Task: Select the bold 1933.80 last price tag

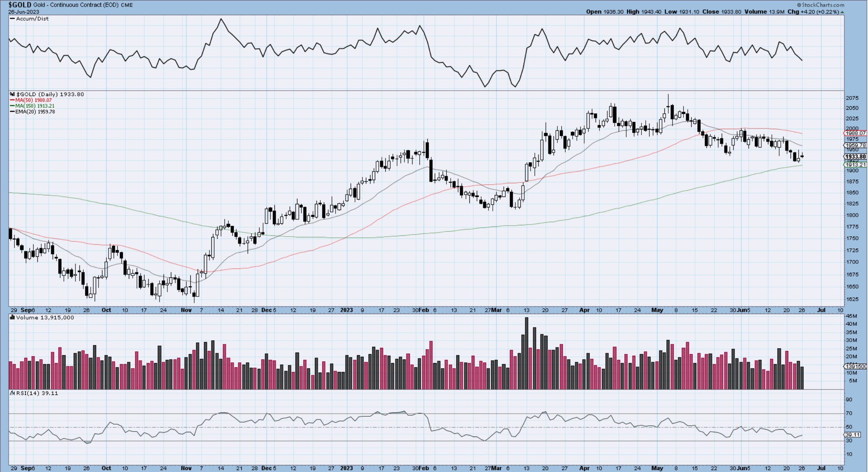Action: 855,157
